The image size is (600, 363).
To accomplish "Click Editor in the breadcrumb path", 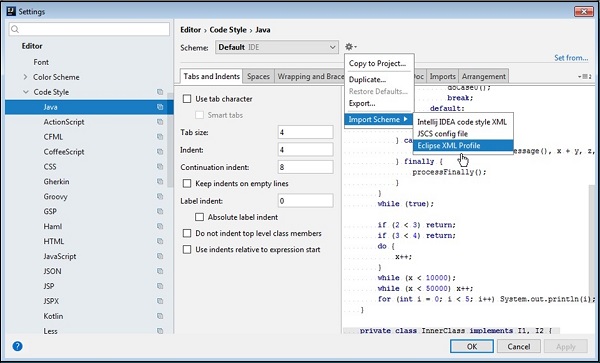I will [x=191, y=30].
